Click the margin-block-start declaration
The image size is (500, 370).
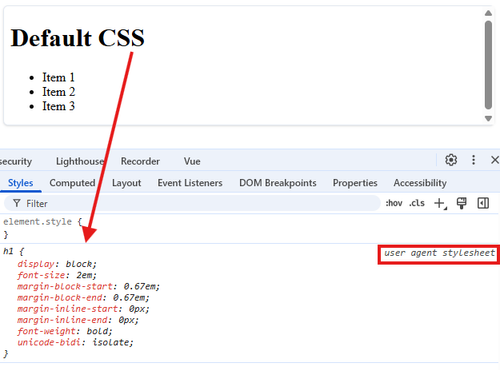pyautogui.click(x=89, y=286)
